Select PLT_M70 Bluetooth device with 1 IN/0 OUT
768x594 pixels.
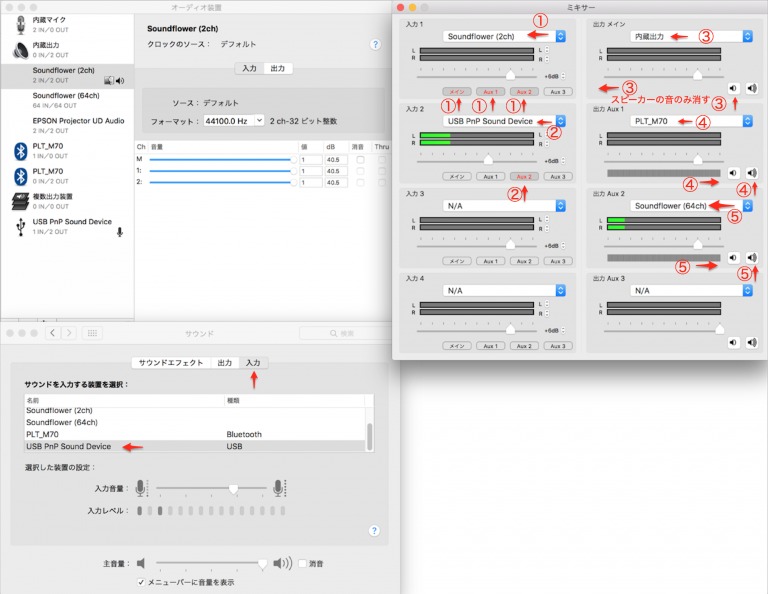coord(67,151)
